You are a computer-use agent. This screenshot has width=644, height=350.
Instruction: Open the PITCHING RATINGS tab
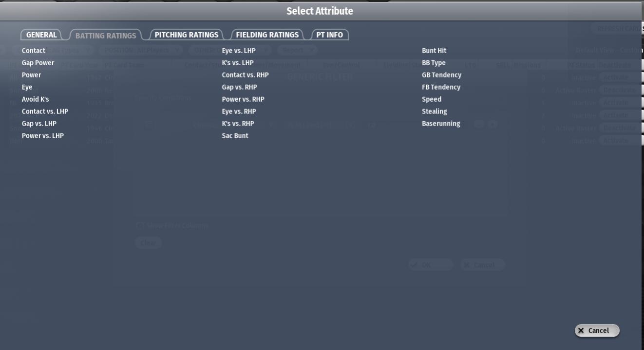[x=186, y=35]
